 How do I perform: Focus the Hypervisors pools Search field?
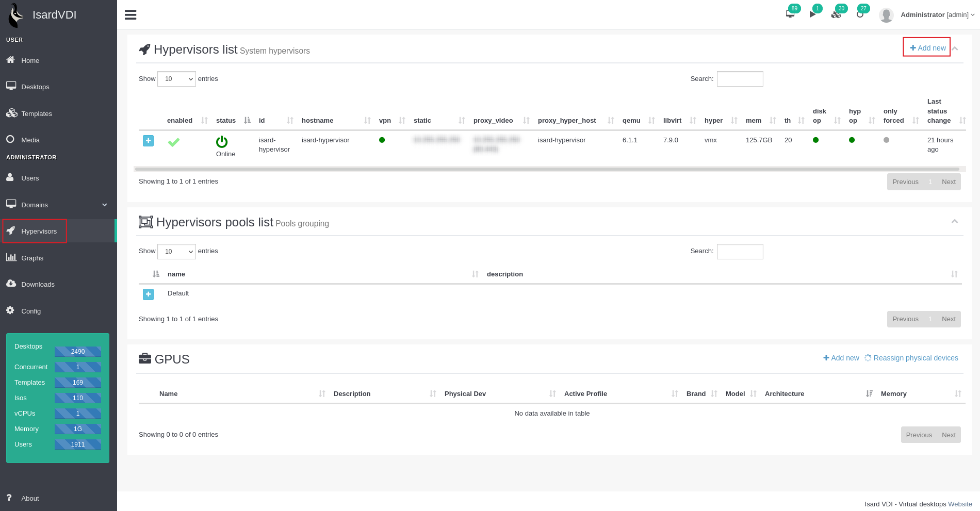pos(740,251)
